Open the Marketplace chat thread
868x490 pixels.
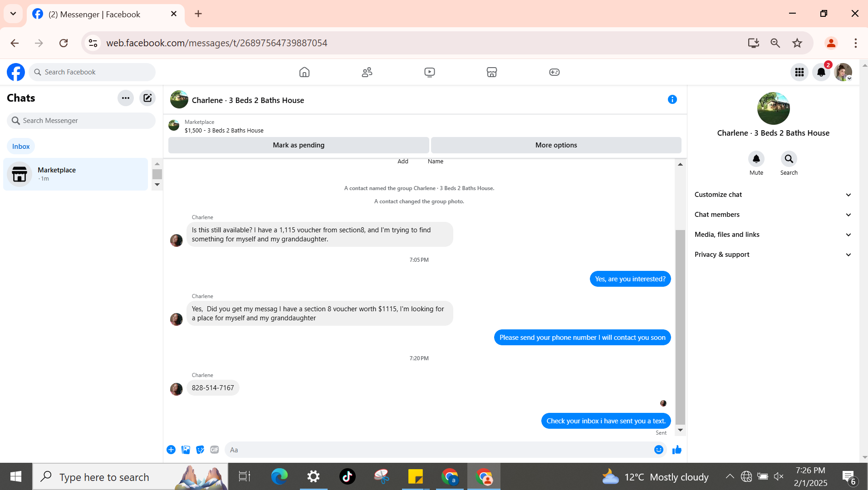76,174
